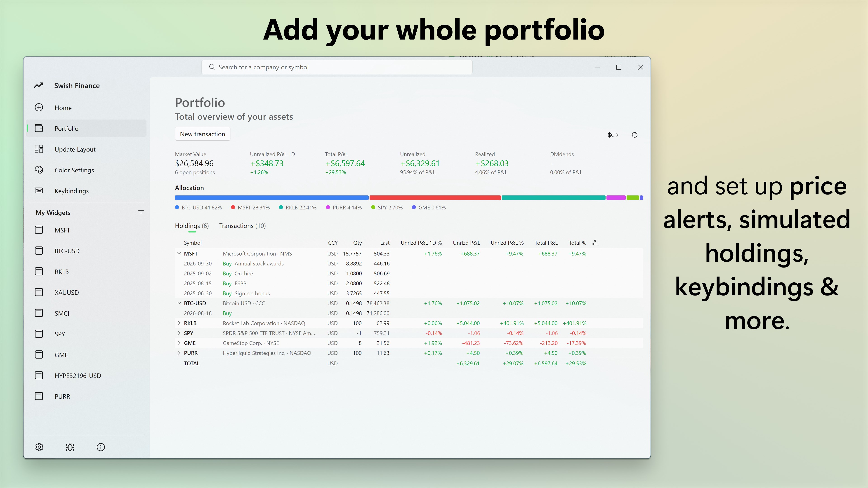Image resolution: width=868 pixels, height=488 pixels.
Task: Collapse the MSFT holdings row
Action: (x=179, y=253)
